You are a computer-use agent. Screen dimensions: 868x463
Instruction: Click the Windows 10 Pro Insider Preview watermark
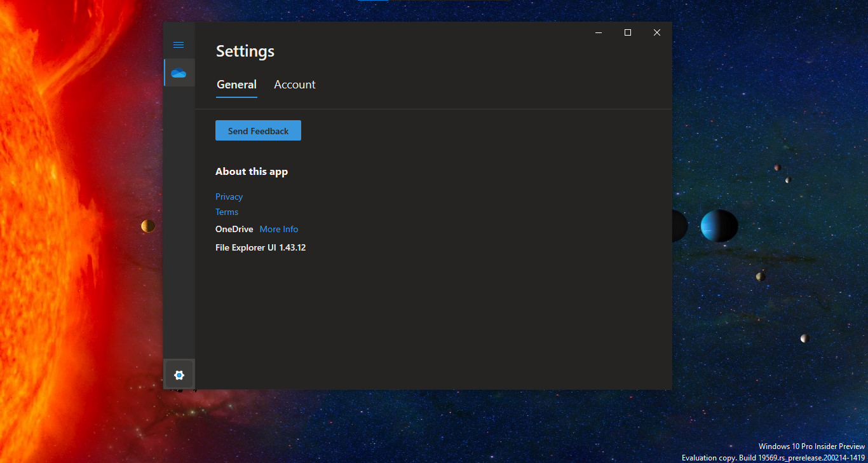pos(811,446)
